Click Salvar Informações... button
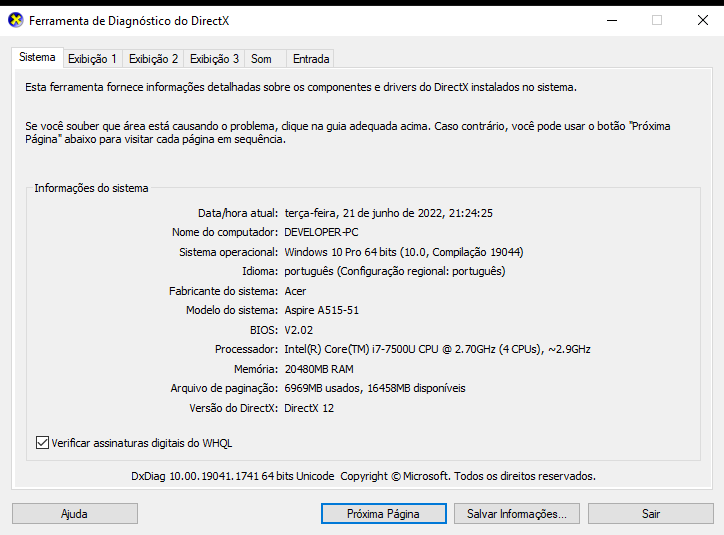 516,514
